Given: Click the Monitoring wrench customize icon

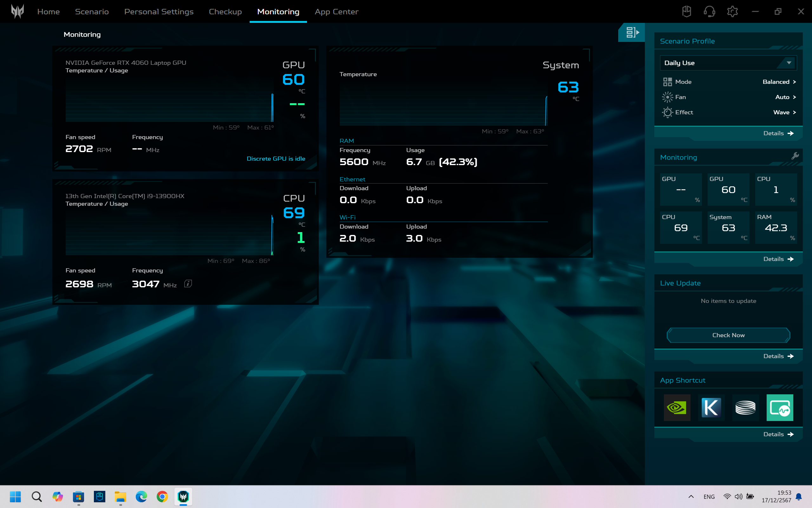Looking at the screenshot, I should (795, 156).
